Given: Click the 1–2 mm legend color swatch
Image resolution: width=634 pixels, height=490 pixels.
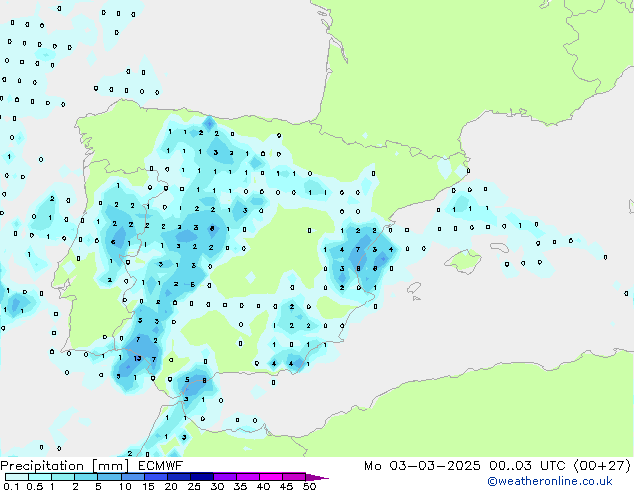Looking at the screenshot, I should point(63,477).
